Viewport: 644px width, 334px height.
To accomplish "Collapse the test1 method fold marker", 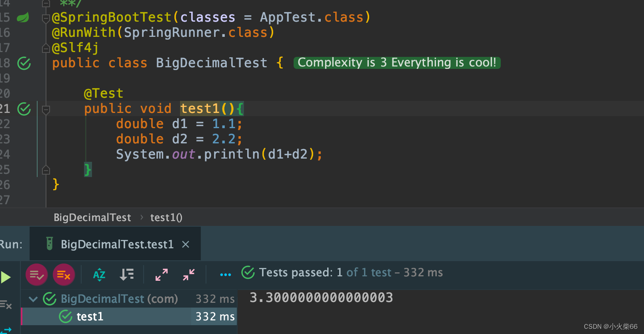I will pyautogui.click(x=46, y=109).
